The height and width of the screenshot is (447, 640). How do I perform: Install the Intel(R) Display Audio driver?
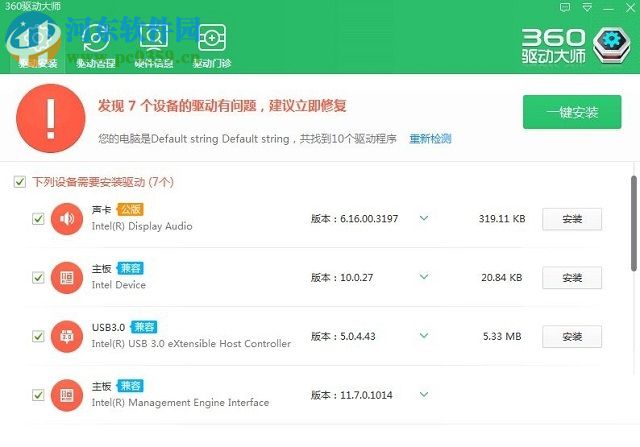(x=572, y=219)
